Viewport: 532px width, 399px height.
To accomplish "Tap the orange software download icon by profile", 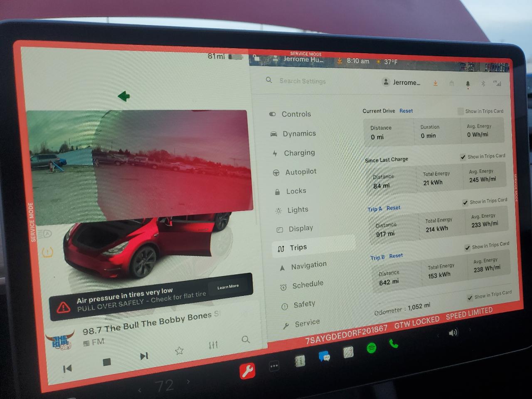I will pos(435,83).
